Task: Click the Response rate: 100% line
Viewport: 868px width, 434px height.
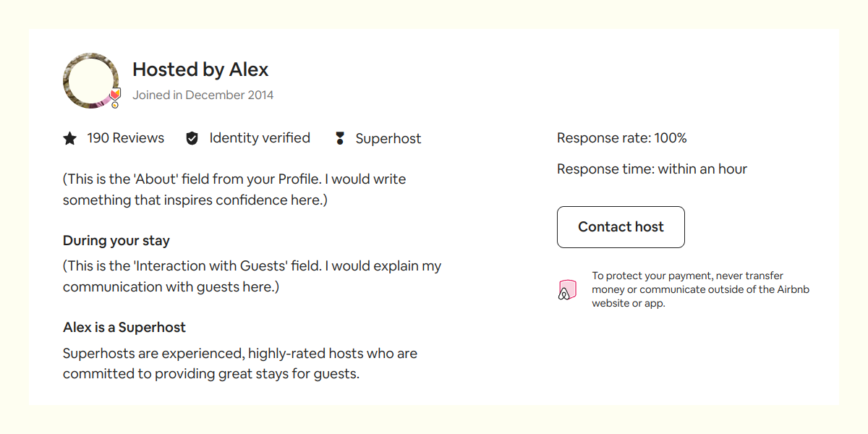Action: 622,138
